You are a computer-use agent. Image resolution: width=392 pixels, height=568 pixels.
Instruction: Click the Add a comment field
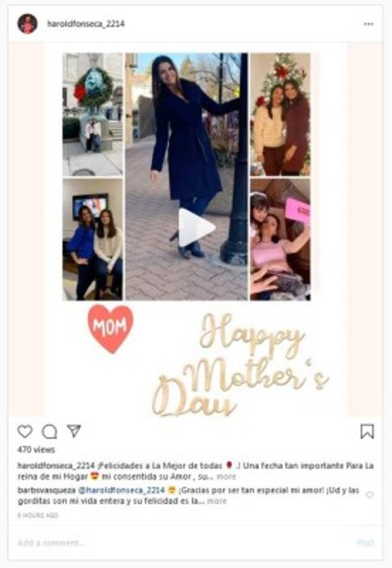click(x=181, y=542)
